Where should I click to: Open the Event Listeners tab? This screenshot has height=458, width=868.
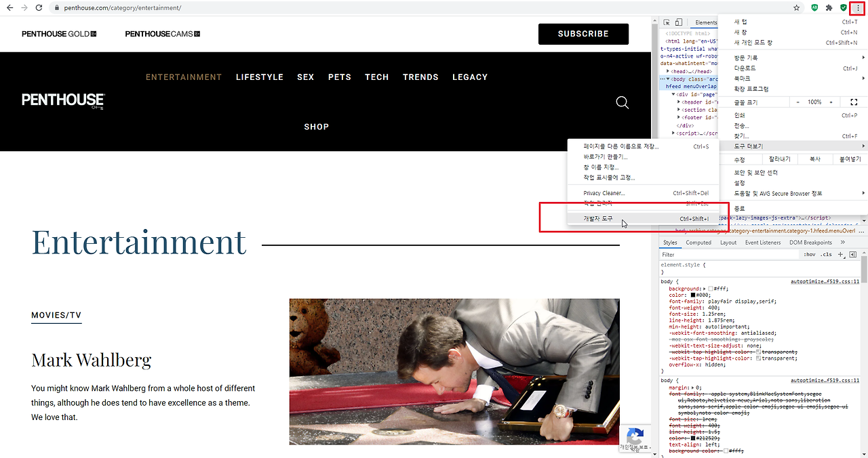pos(763,242)
